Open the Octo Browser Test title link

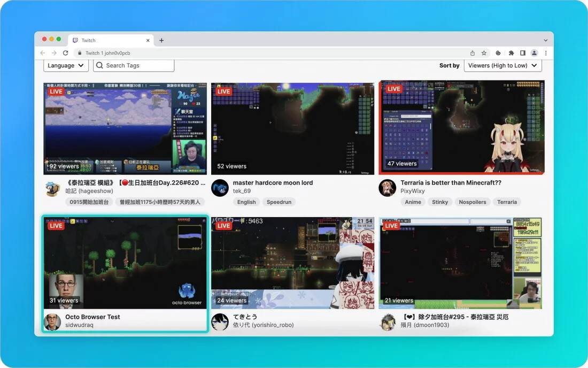coord(92,317)
